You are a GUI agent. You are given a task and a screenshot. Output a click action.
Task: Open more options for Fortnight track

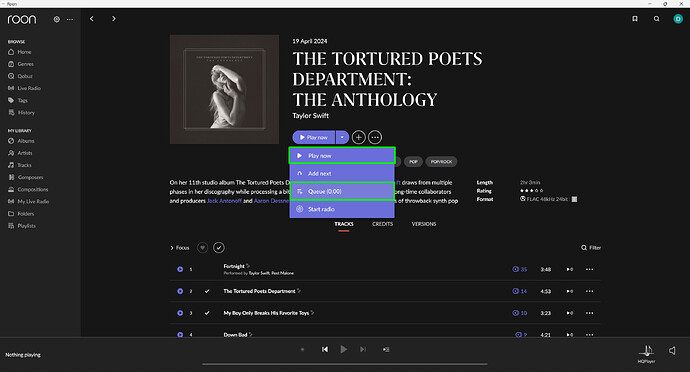(590, 269)
